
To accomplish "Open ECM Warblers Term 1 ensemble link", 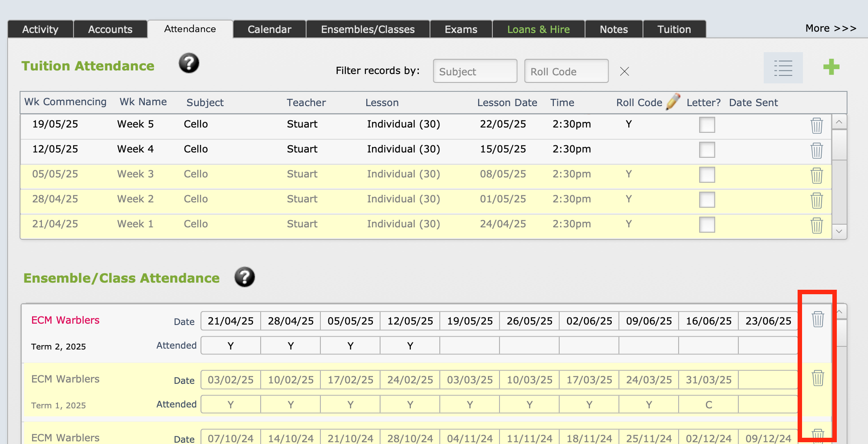I will pyautogui.click(x=66, y=379).
